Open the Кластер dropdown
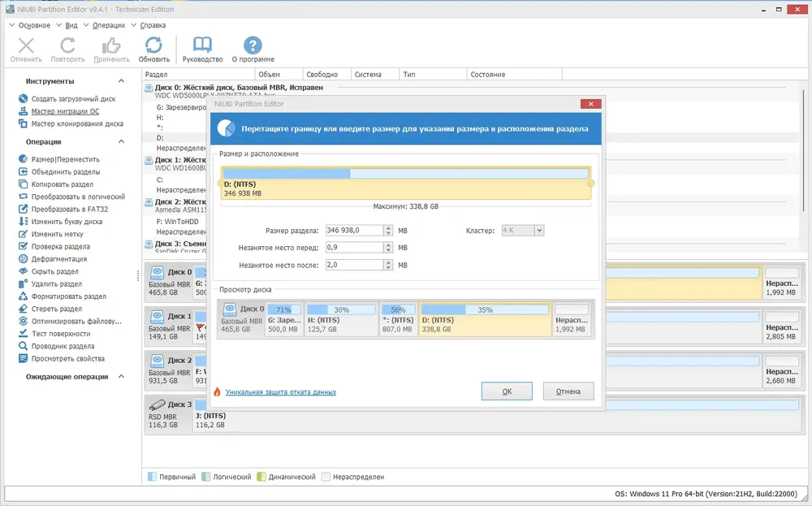 point(539,231)
